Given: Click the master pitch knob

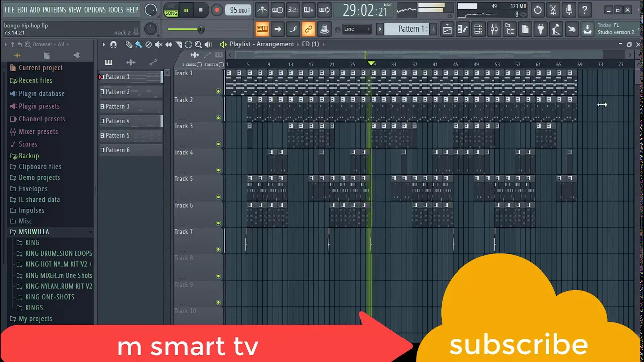Looking at the screenshot, I should (x=151, y=29).
